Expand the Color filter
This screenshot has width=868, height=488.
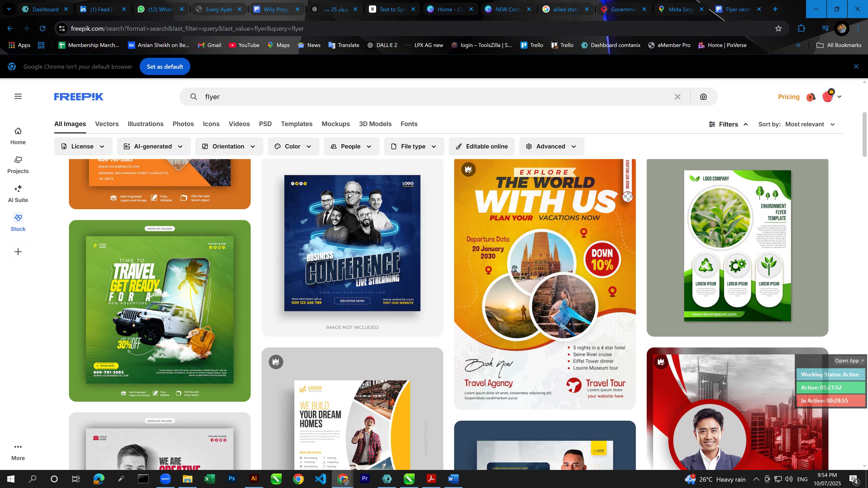coord(293,146)
